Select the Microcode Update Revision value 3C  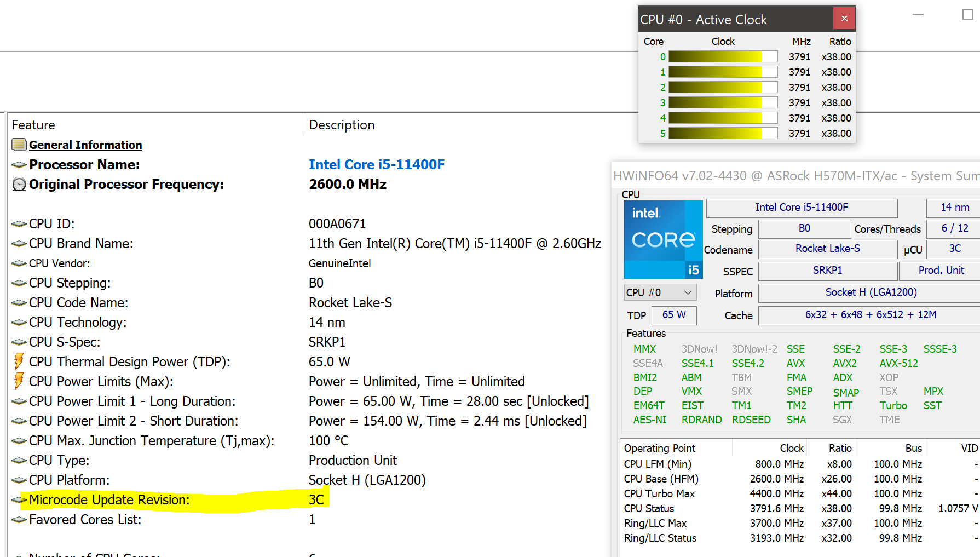(x=316, y=499)
